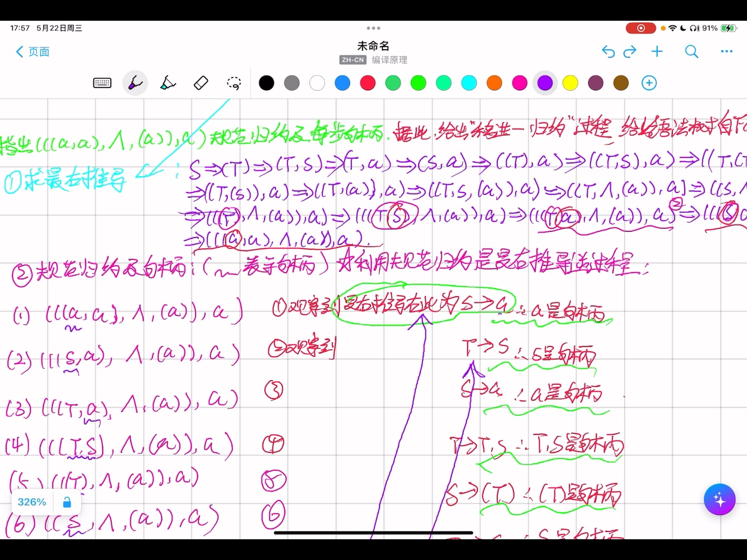
Task: Add a new custom color
Action: [x=649, y=83]
